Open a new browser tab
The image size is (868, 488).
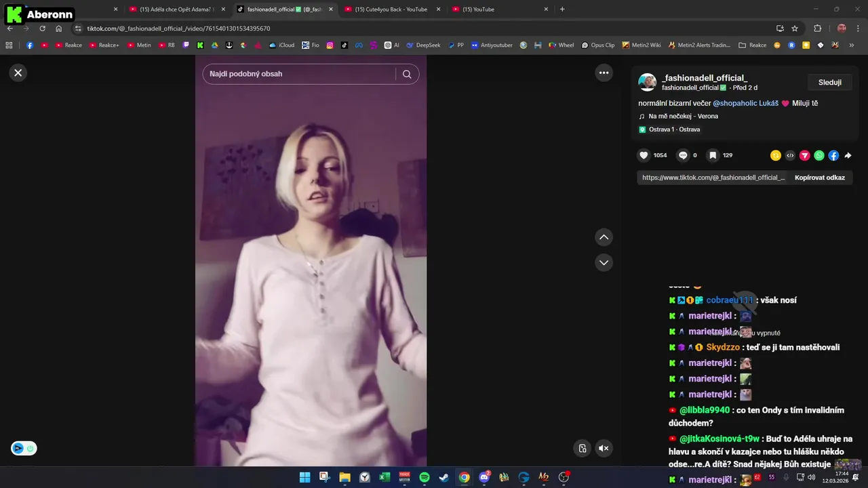562,9
